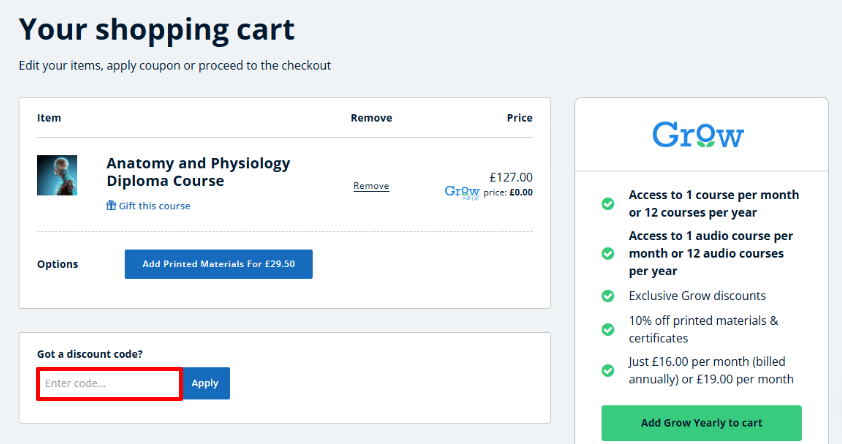This screenshot has height=444, width=842.
Task: Open the Anatomy and Physiology Diploma Course title
Action: [198, 172]
